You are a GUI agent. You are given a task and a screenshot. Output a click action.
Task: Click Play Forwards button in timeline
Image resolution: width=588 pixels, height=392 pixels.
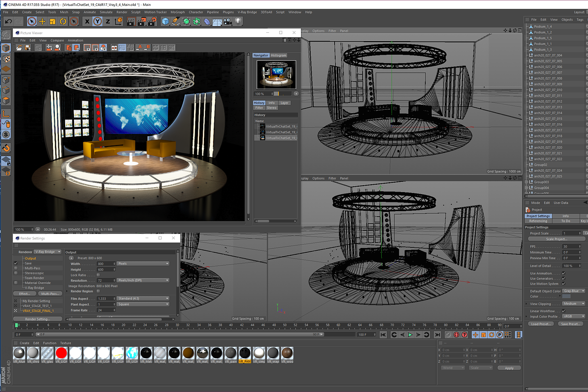pyautogui.click(x=410, y=335)
